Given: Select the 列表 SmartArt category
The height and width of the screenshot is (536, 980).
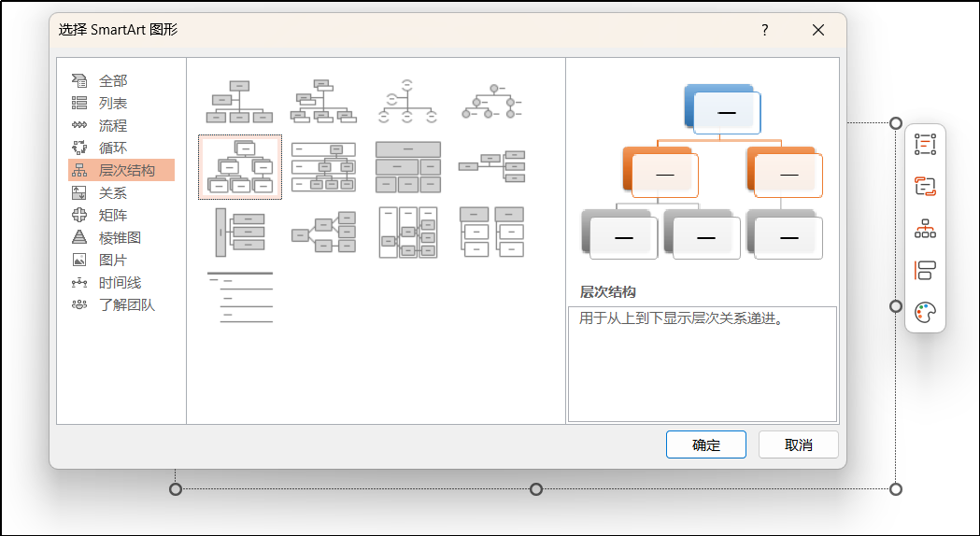Looking at the screenshot, I should [x=121, y=103].
